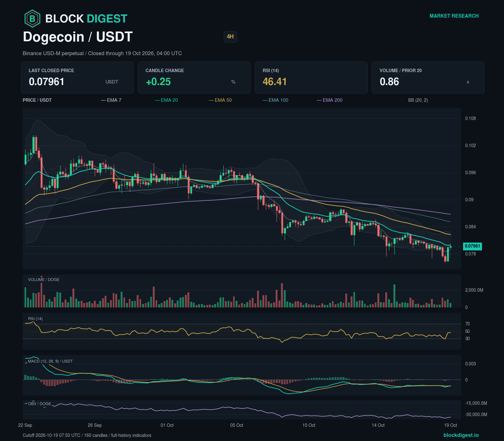The height and width of the screenshot is (441, 504).
Task: Click the VOLUME / PRIOR 20 value 0.86
Action: 389,82
